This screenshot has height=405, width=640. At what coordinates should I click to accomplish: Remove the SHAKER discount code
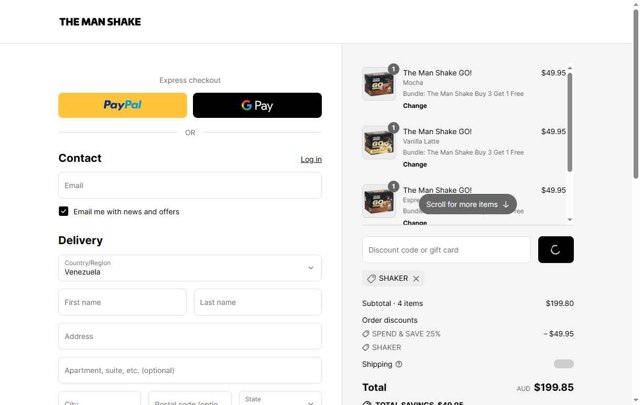tap(416, 278)
